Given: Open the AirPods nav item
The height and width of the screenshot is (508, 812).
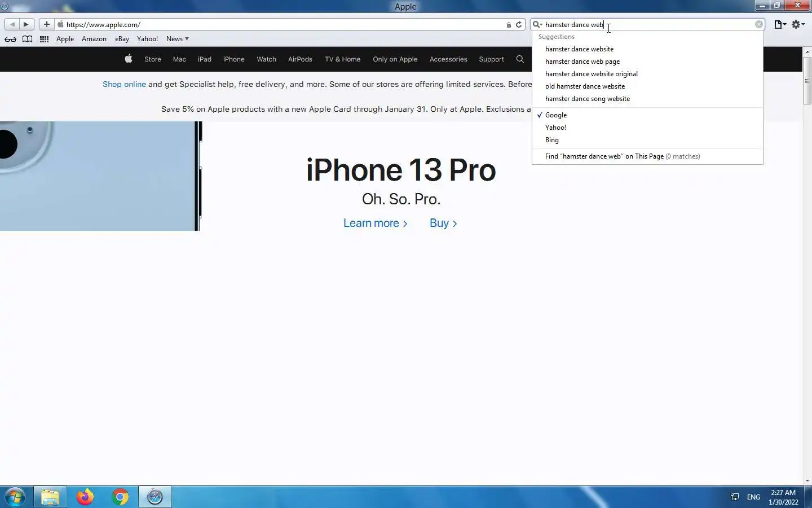Looking at the screenshot, I should point(300,59).
